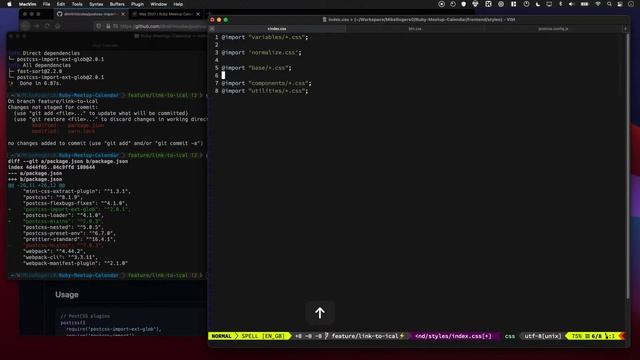Open the Edit menu
The image size is (640, 360).
61,4
